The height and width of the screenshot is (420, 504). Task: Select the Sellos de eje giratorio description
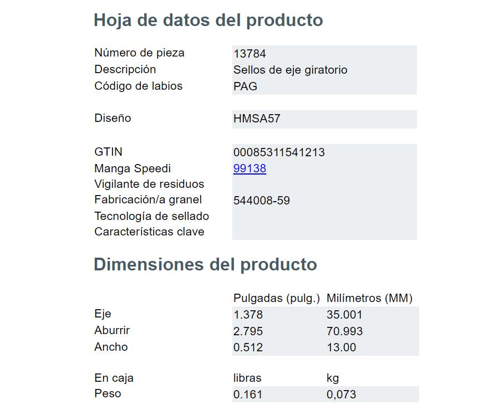[x=290, y=70]
